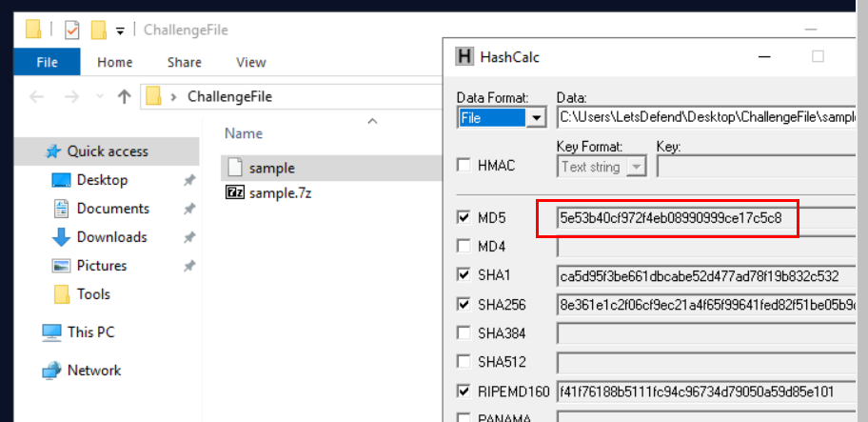Enable the HMAC checkbox
Viewport: 868px width, 422px height.
[464, 166]
